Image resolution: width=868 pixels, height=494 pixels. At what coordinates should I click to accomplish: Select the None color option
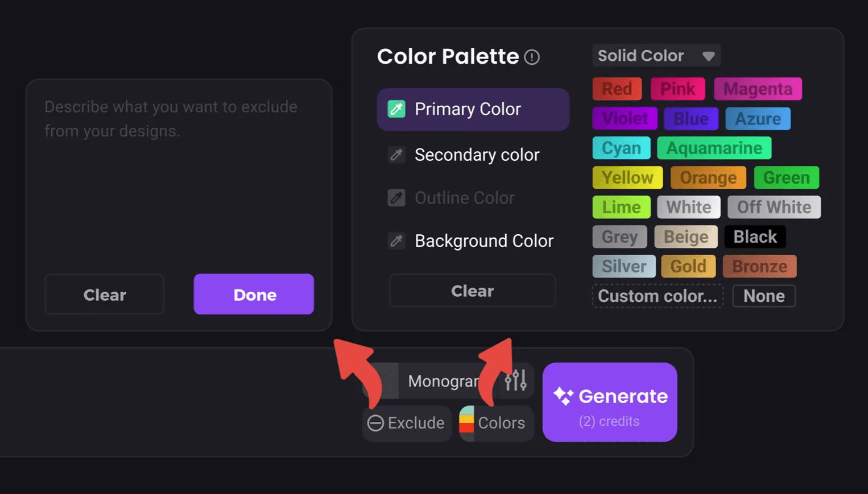pyautogui.click(x=763, y=296)
